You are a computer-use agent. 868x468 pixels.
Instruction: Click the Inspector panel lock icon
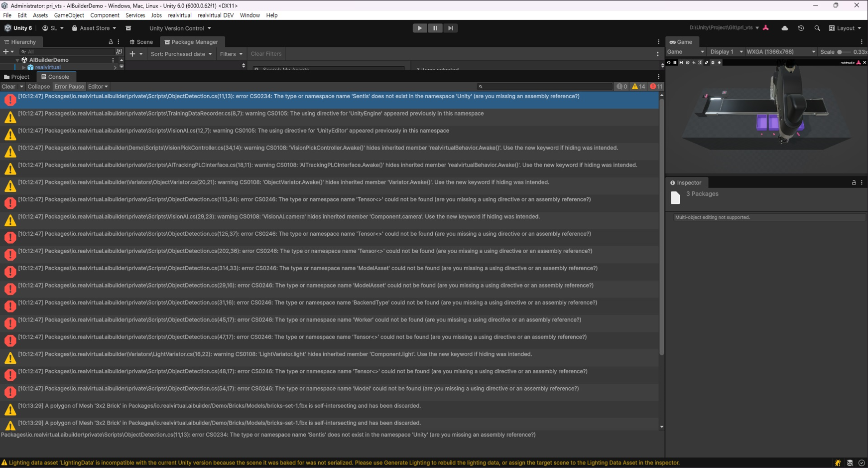coord(854,183)
